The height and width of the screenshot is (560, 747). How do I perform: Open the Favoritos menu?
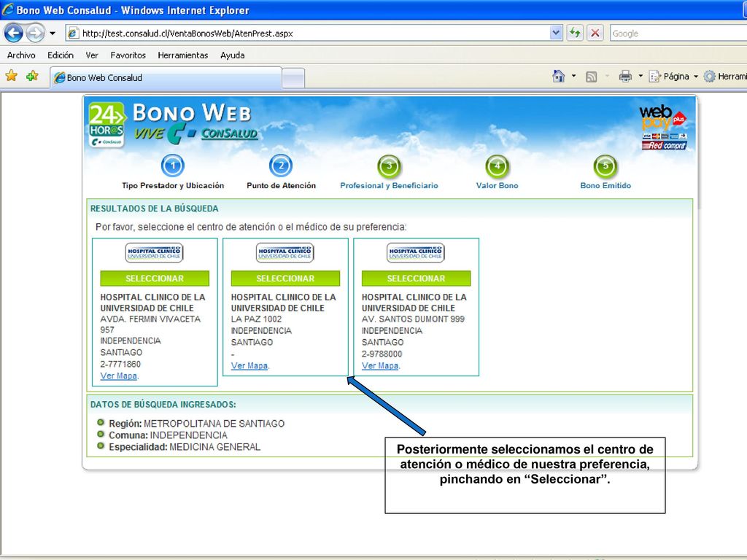(x=128, y=55)
